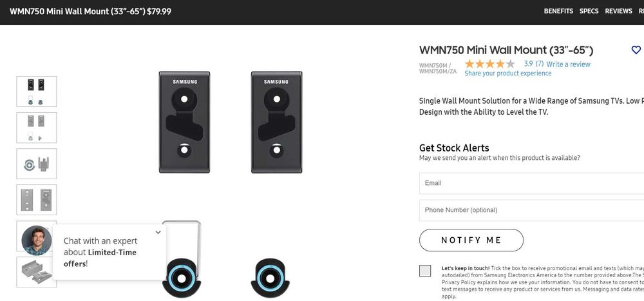Select third thumbnail showing ring and bracket
The image size is (644, 301).
(x=37, y=164)
